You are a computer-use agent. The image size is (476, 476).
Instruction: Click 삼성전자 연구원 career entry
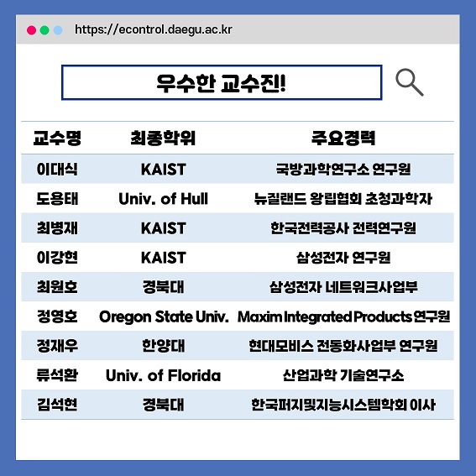[343, 258]
